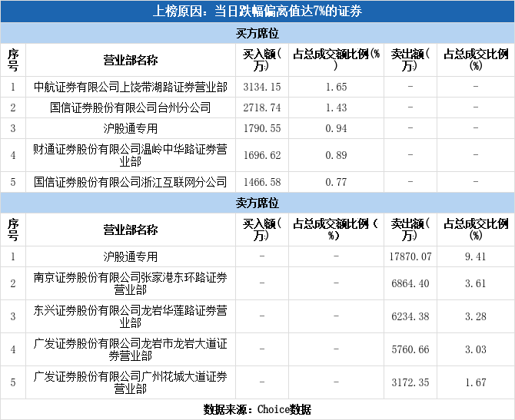Image resolution: width=515 pixels, height=420 pixels.
Task: Select sell amount 5760.66
Action: 410,350
